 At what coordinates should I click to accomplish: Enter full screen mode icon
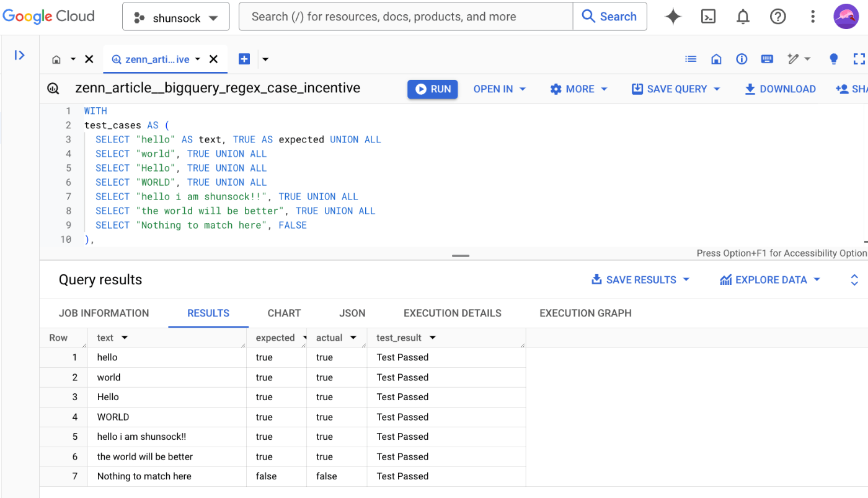pyautogui.click(x=859, y=59)
